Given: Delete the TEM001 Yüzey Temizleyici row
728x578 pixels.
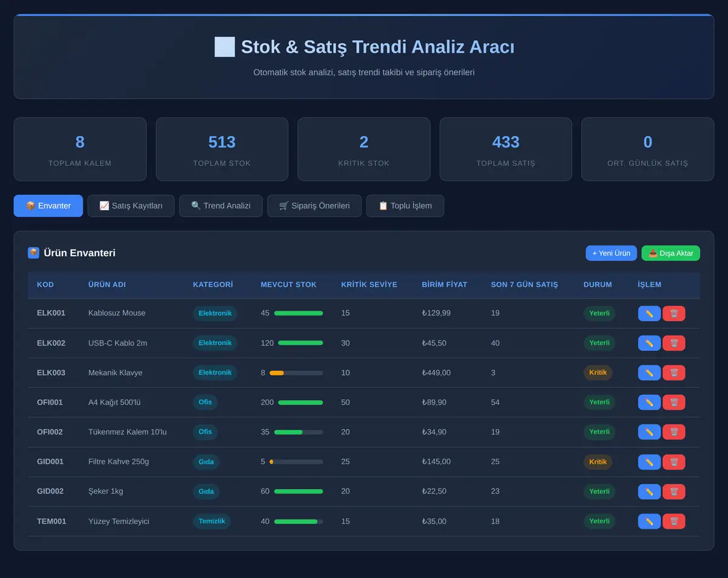Looking at the screenshot, I should pyautogui.click(x=674, y=522).
